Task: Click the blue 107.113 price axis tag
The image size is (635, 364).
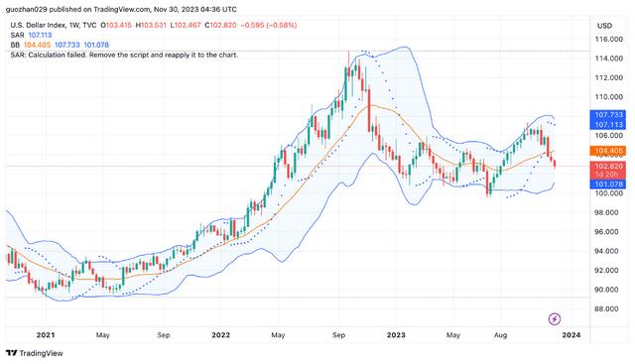Action: (x=608, y=125)
